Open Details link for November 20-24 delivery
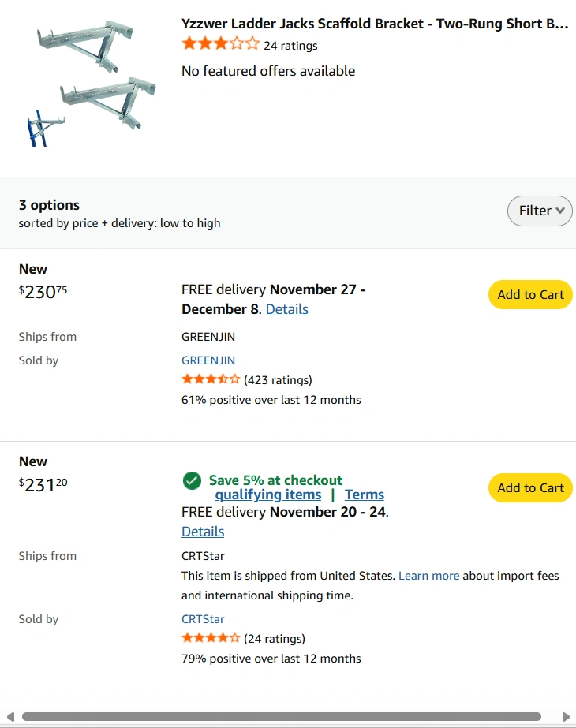Viewport: 576px width, 728px height. click(203, 532)
